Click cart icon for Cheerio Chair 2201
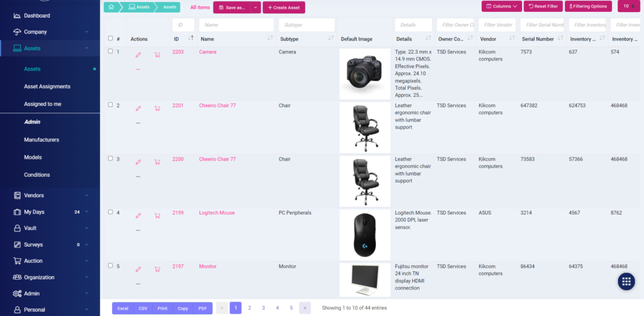Screen dimensions: 644x316 (x=157, y=108)
